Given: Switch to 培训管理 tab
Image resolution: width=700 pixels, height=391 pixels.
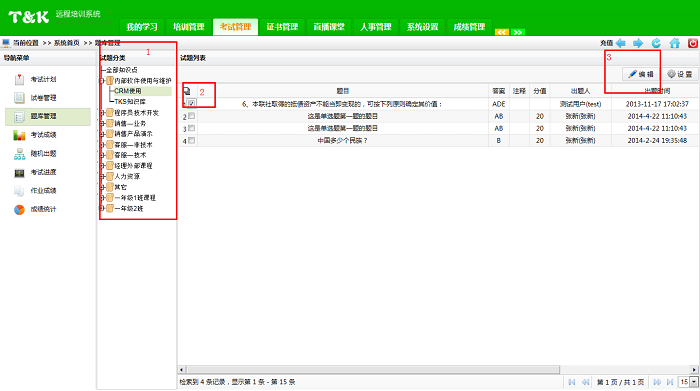Looking at the screenshot, I should [188, 27].
